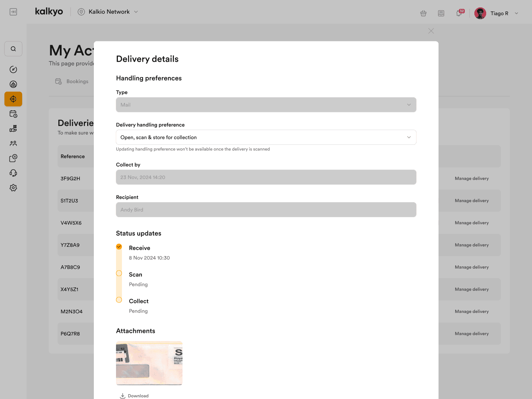Open the calendar clock icon in sidebar
This screenshot has height=399, width=532.
pos(13,114)
